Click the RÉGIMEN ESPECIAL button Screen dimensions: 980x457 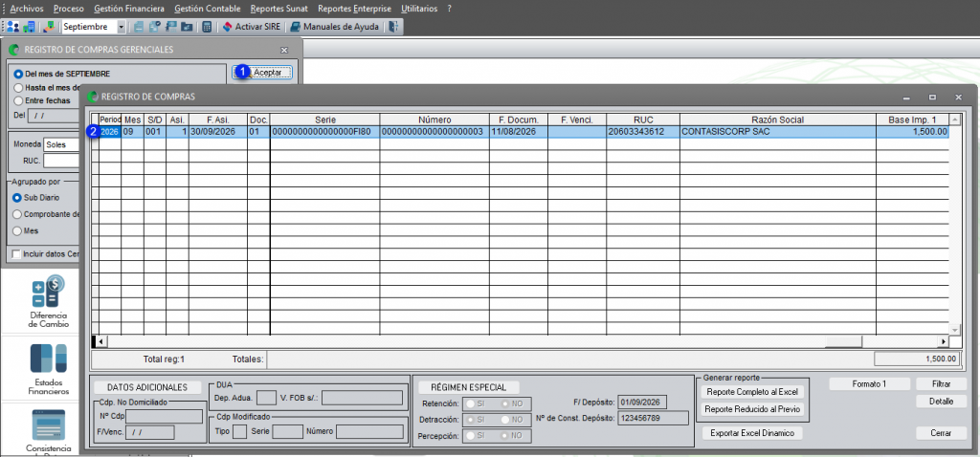tap(468, 388)
